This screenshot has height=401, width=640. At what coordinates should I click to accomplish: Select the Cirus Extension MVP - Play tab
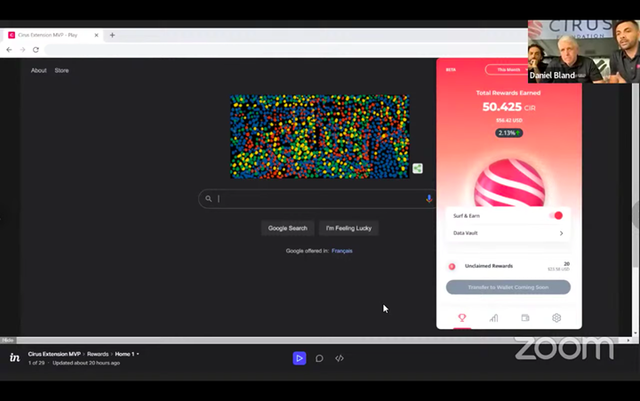[53, 35]
